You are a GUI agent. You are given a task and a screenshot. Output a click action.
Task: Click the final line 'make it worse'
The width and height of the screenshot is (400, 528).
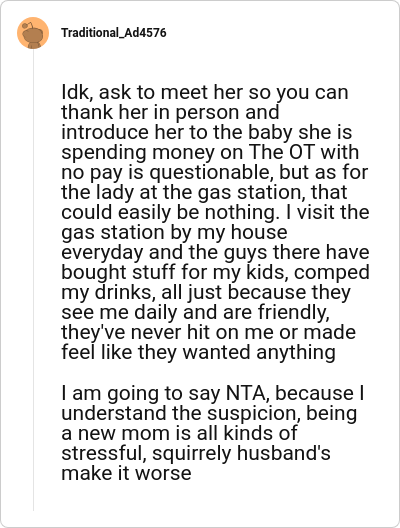point(126,473)
